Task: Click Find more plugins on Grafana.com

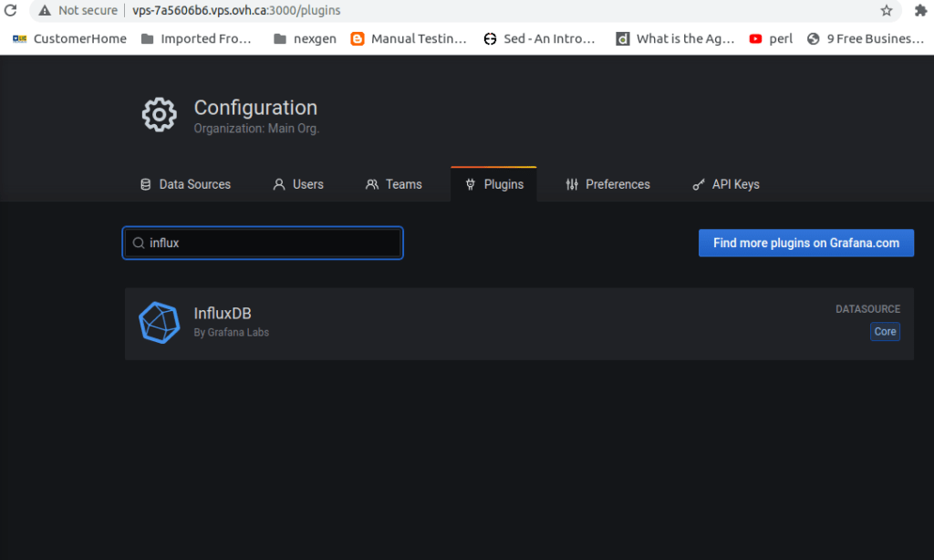Action: [x=806, y=244]
